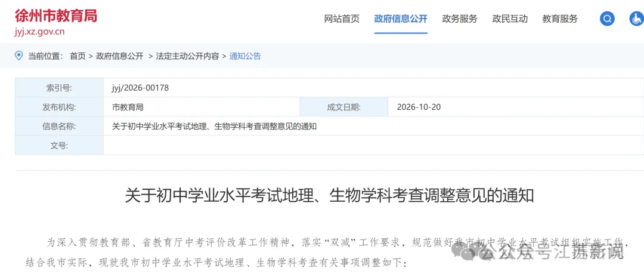Click 通知公告 in the breadcrumb
This screenshot has height=277, width=644.
[245, 56]
